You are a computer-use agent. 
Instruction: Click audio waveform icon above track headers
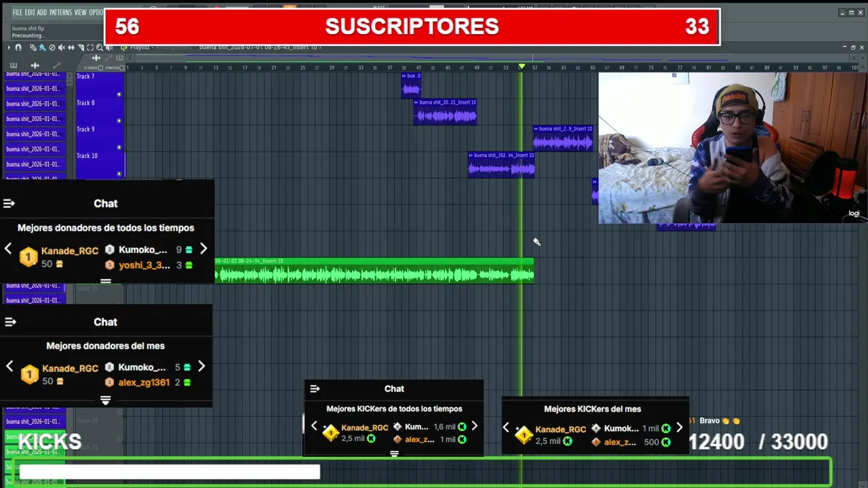click(96, 58)
